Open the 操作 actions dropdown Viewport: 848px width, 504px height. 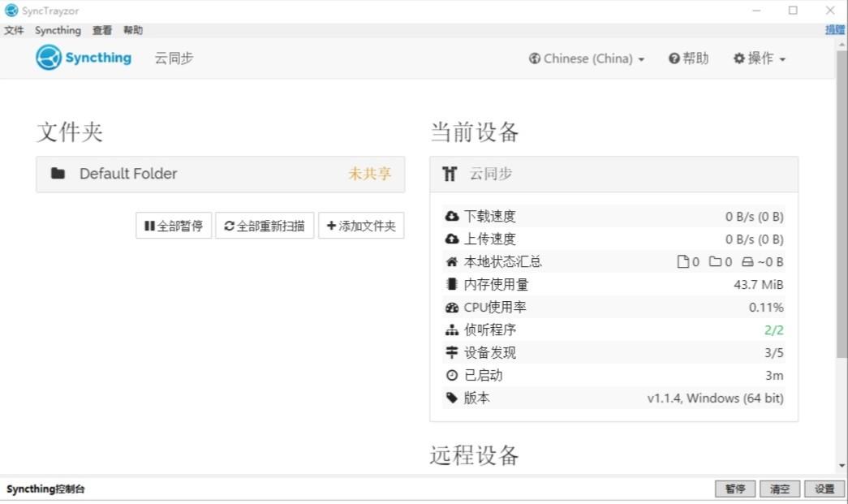(x=760, y=58)
